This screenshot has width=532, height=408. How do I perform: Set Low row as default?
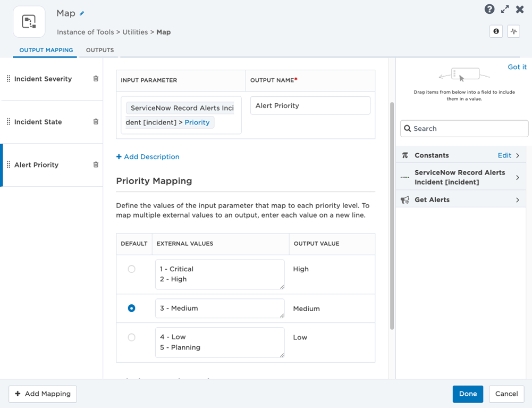point(132,337)
